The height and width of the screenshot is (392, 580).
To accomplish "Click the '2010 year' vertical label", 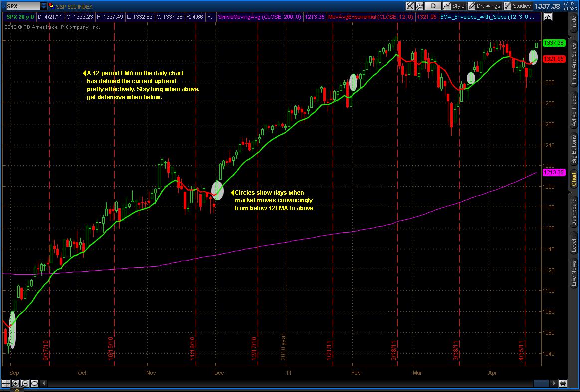I will click(x=284, y=348).
